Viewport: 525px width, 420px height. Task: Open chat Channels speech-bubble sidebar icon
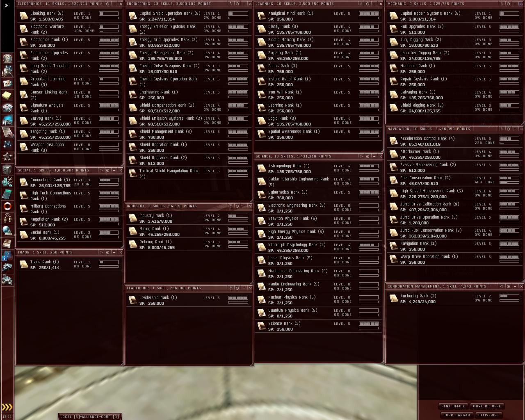click(7, 218)
